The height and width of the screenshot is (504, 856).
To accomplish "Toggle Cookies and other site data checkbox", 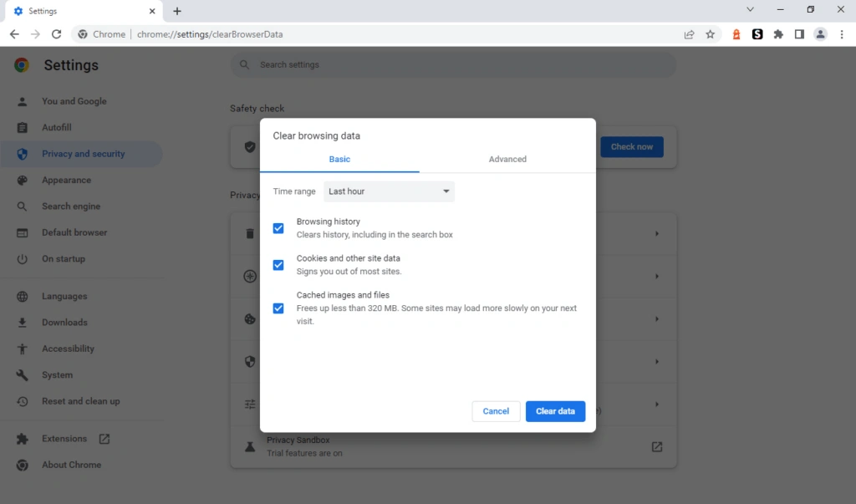I will click(x=278, y=265).
